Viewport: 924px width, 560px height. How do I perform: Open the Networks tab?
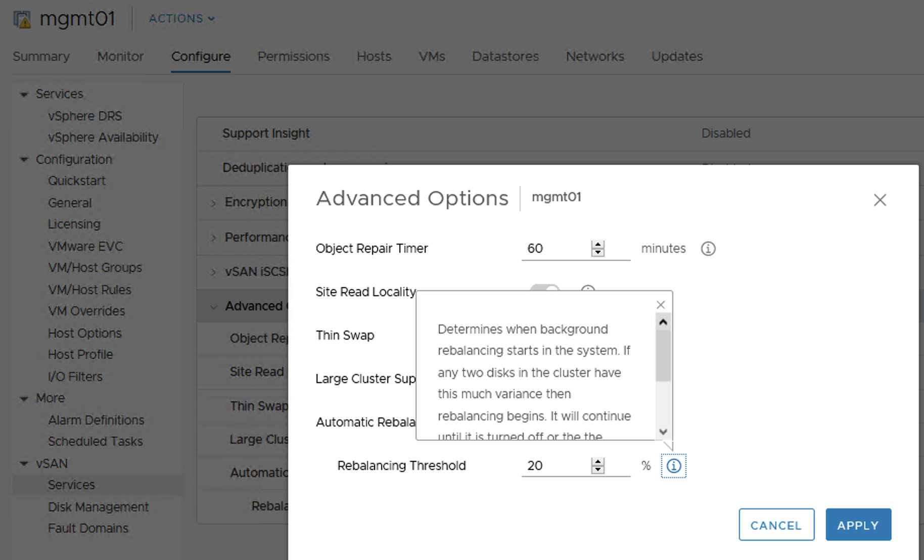[595, 56]
